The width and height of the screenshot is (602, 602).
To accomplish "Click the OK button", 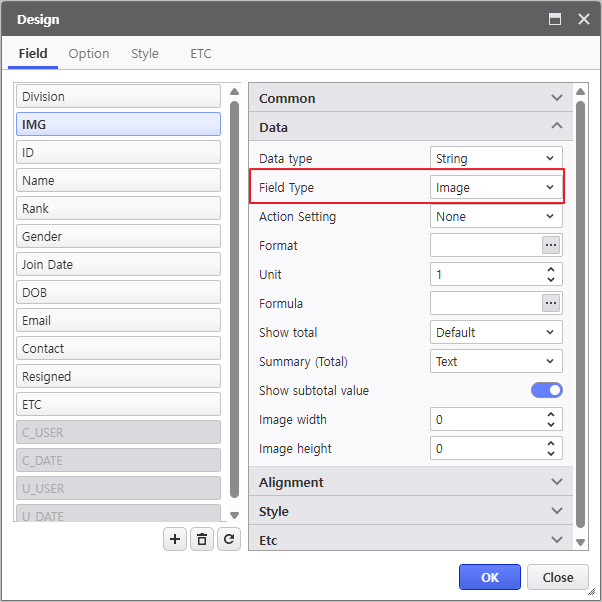I will [x=490, y=577].
